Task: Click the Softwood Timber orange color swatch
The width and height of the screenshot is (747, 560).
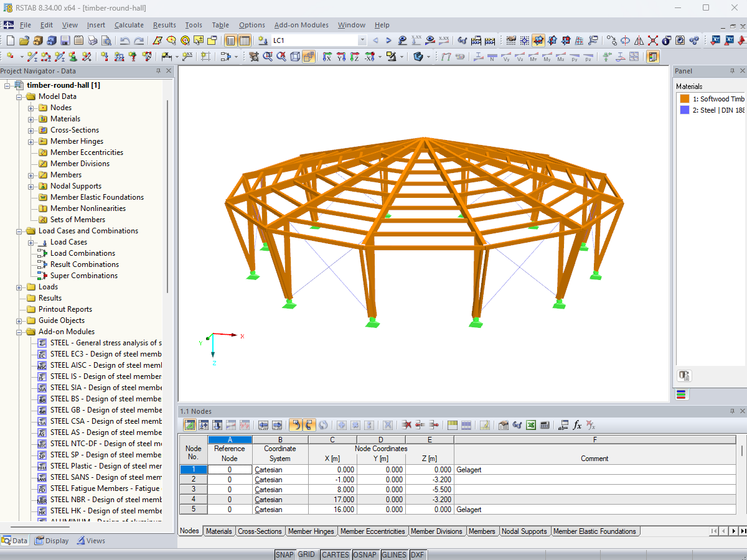Action: [685, 99]
